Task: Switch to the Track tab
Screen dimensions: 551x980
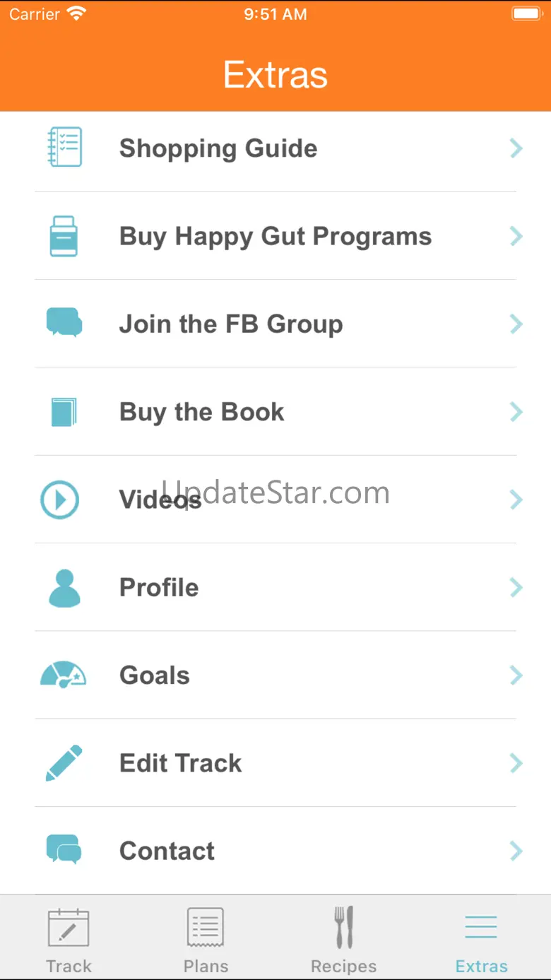Action: click(x=69, y=940)
